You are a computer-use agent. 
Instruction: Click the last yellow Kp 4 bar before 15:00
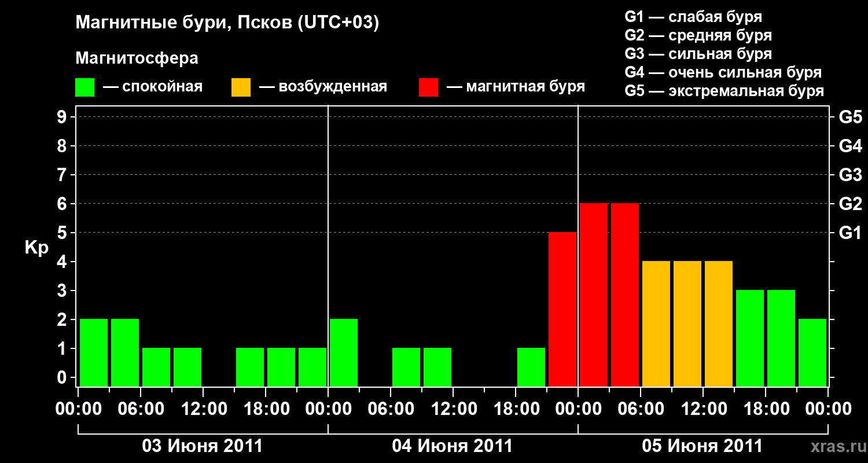click(x=719, y=324)
